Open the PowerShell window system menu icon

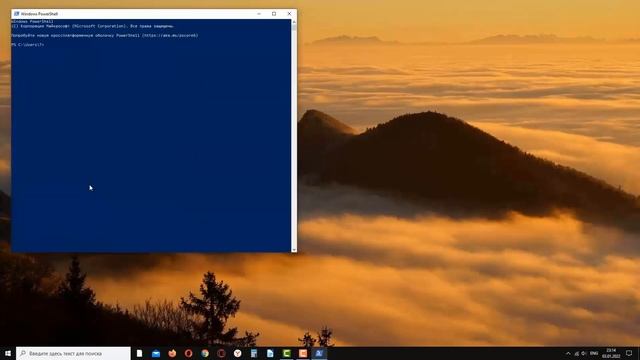point(16,13)
